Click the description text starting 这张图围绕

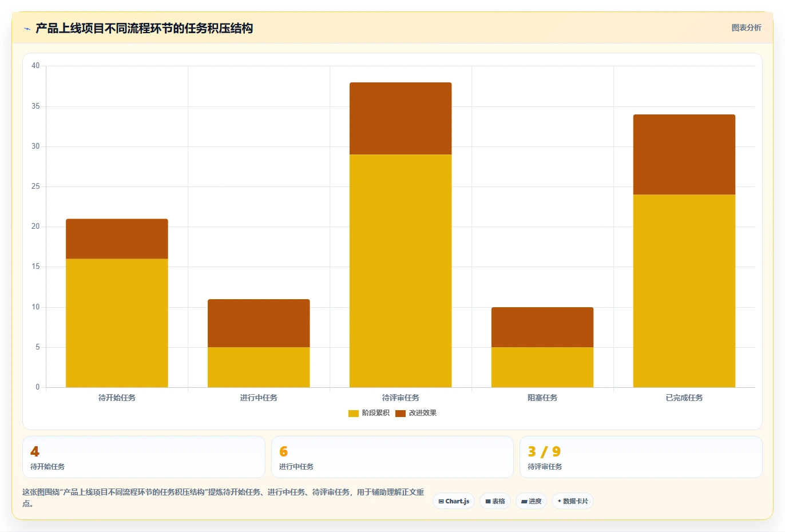click(x=223, y=498)
